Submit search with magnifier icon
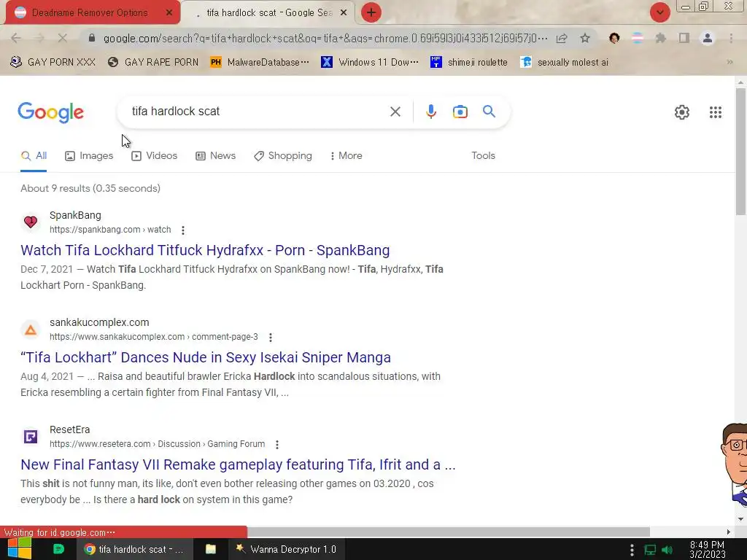Viewport: 747px width, 560px height. click(489, 112)
